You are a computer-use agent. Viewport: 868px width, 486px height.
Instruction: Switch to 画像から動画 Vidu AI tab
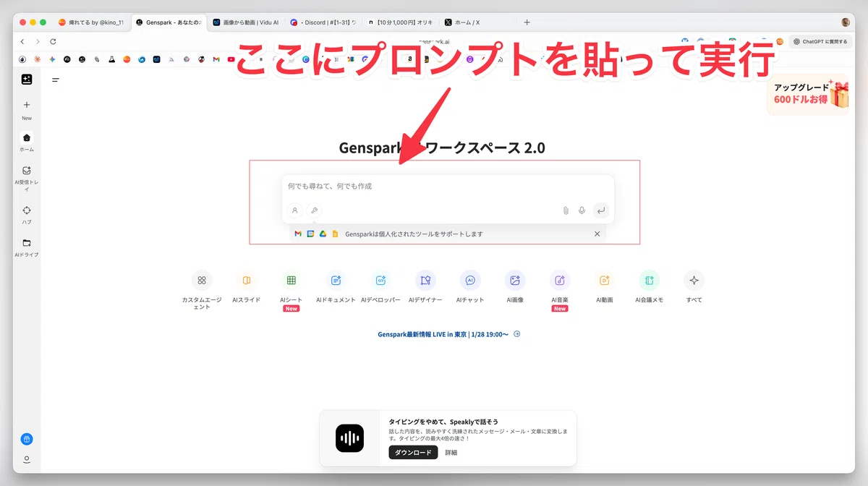[246, 22]
